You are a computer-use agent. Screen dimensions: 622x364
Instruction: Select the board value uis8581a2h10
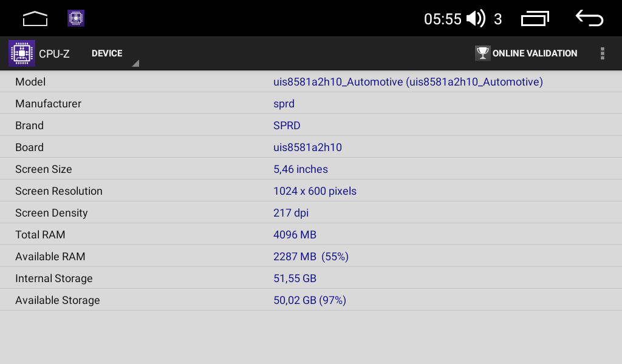pos(307,147)
